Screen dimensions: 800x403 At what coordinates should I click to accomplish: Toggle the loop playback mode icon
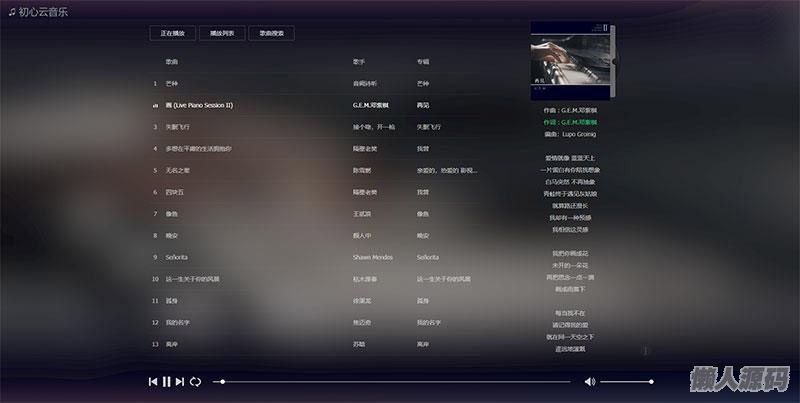point(195,382)
